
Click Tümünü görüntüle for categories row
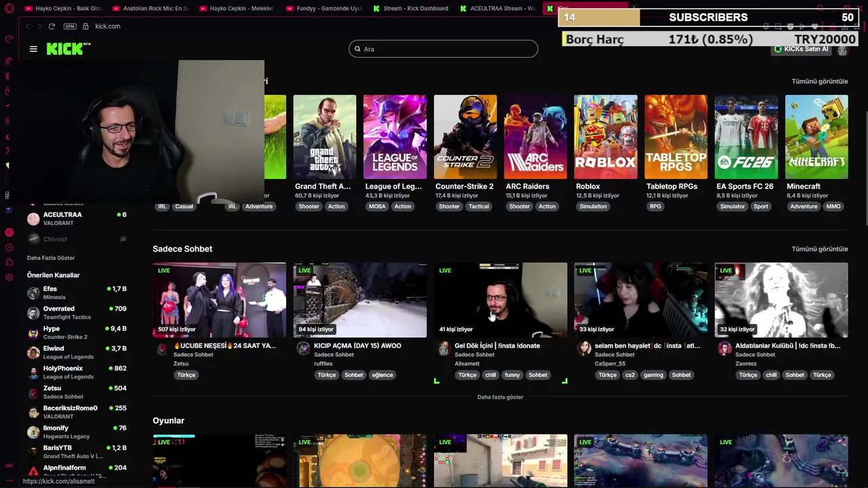(x=820, y=81)
